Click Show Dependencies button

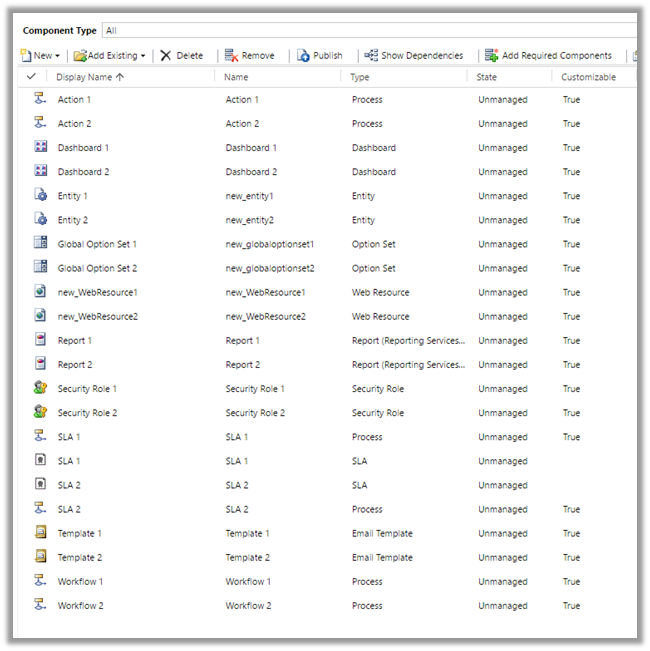[414, 56]
